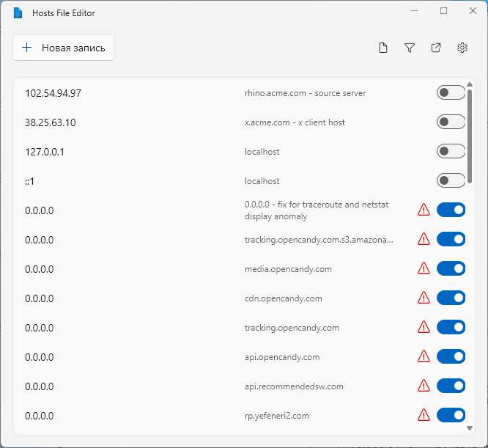Turn off the api.opencandy.com toggle

[x=451, y=357]
